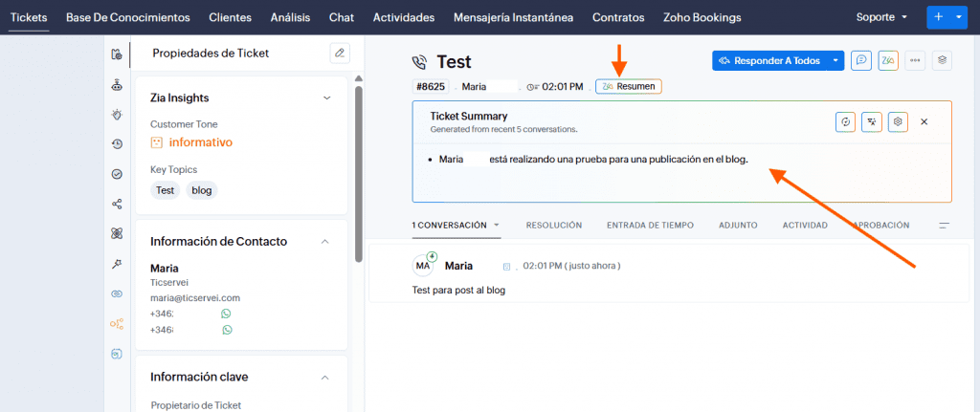Click the comment bubble icon
Viewport: 980px width, 412px height.
point(861,60)
